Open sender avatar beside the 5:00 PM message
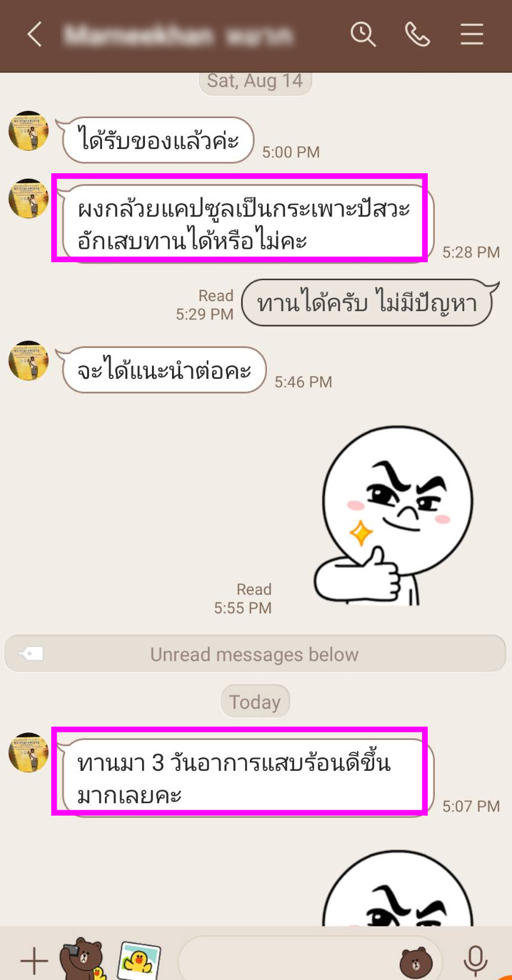The image size is (512, 980). (x=28, y=131)
